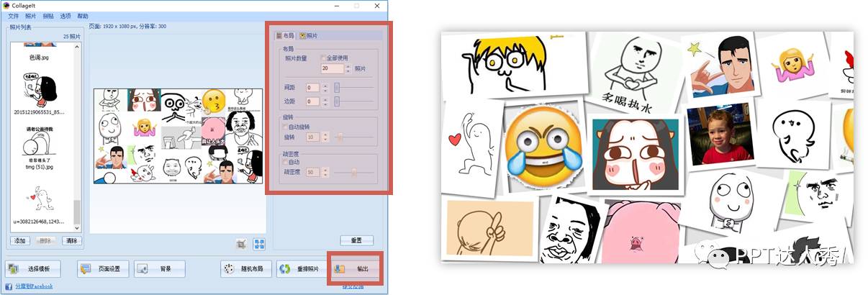Click the 25 照片 count label
This screenshot has height=295, width=868.
tap(73, 36)
